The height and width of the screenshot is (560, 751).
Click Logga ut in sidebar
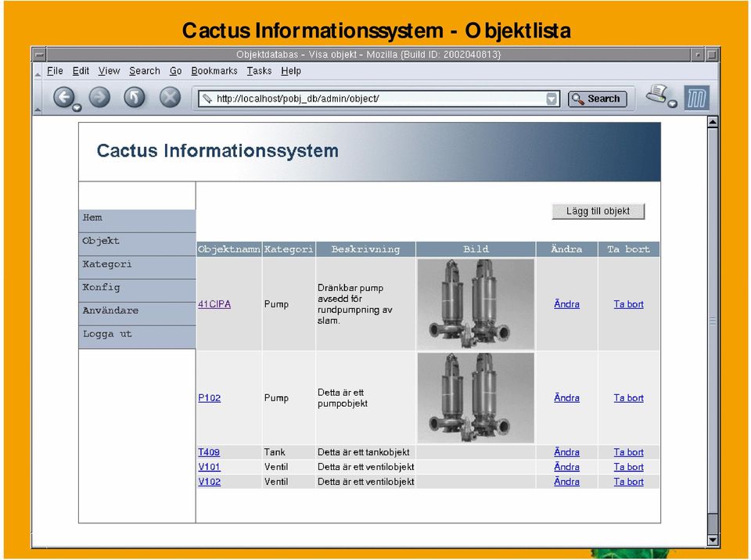137,337
